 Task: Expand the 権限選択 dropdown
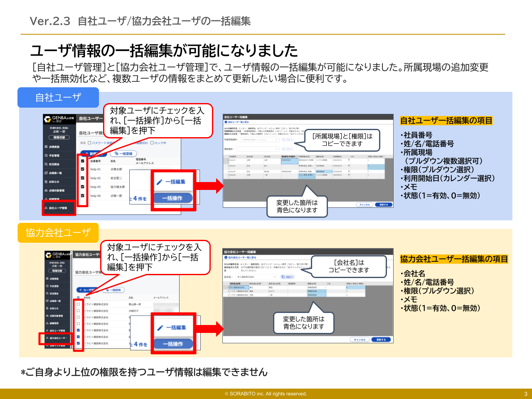point(257,149)
